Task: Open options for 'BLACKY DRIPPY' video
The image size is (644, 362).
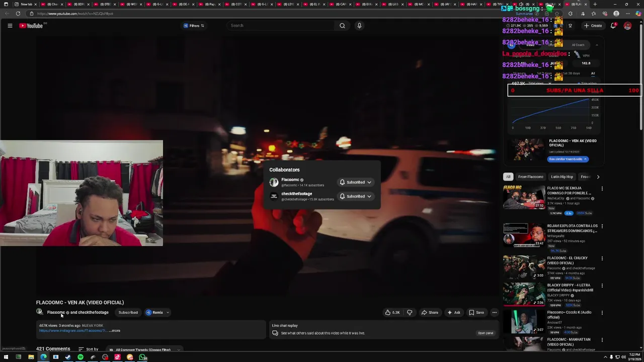Action: [x=602, y=286]
